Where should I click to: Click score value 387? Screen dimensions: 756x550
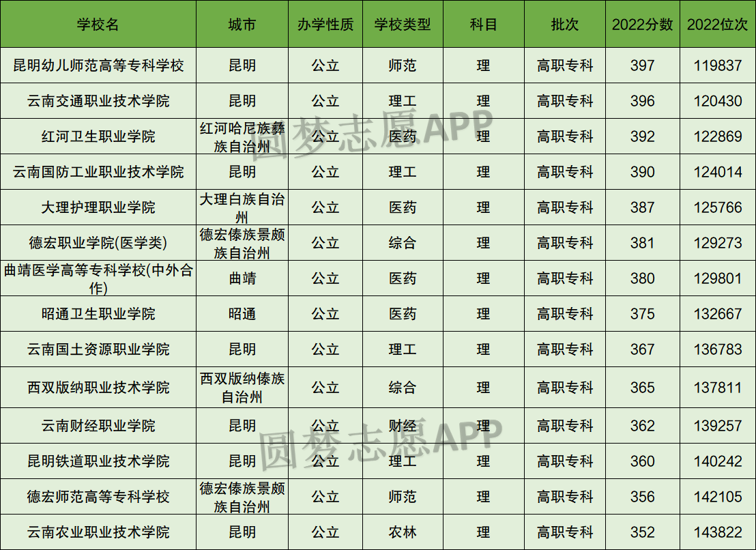click(x=642, y=207)
